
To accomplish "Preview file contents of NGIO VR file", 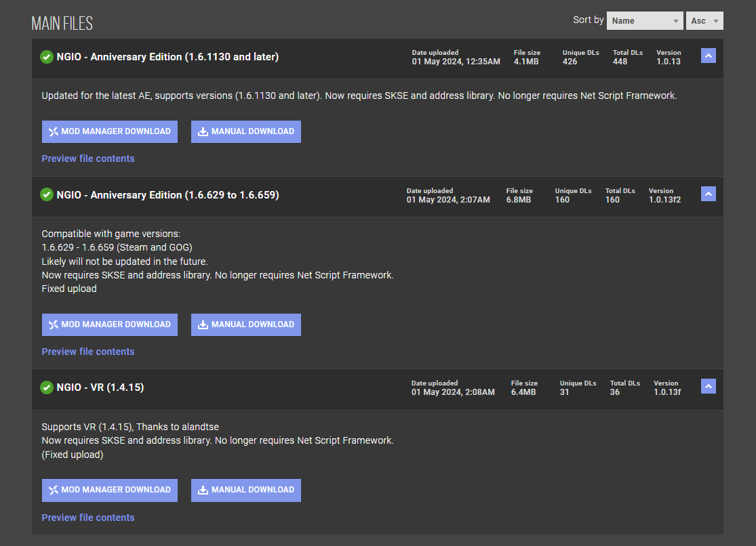I will tap(87, 518).
